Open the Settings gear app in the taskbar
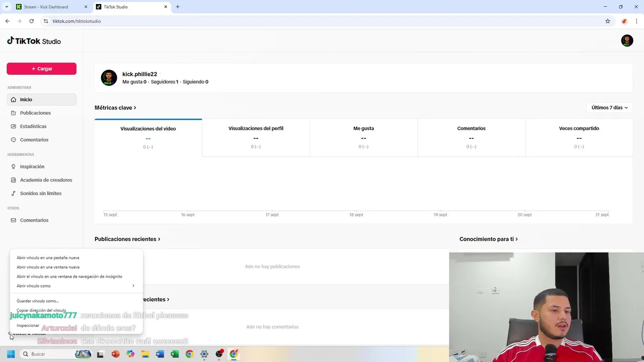 (x=204, y=354)
